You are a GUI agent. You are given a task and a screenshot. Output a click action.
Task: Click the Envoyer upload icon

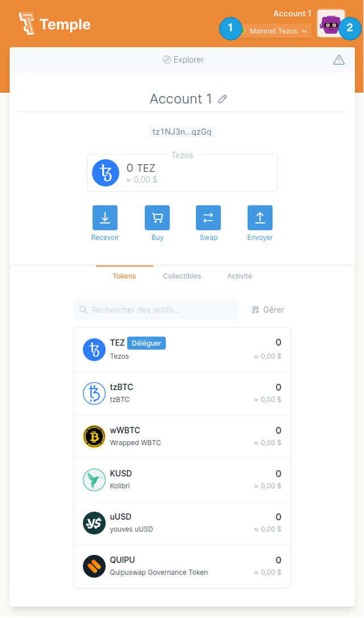point(260,218)
